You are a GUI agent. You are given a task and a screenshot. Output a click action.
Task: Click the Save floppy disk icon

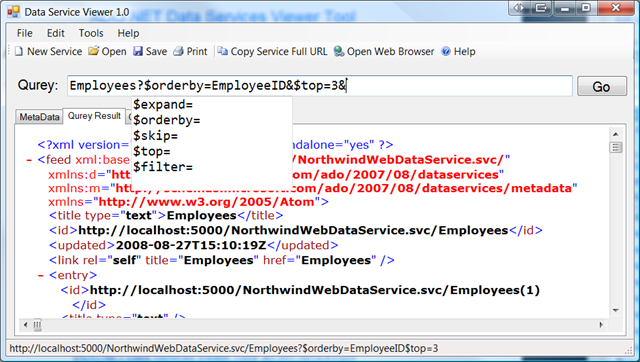point(138,51)
